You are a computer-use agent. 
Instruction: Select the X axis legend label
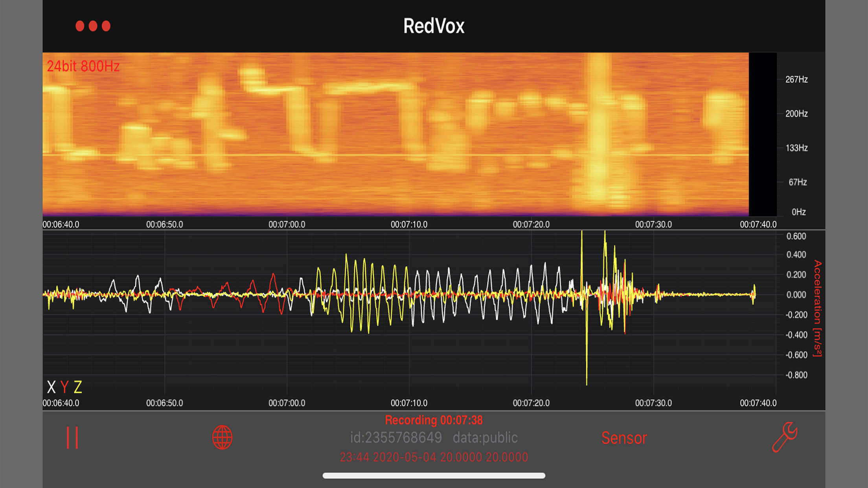51,387
